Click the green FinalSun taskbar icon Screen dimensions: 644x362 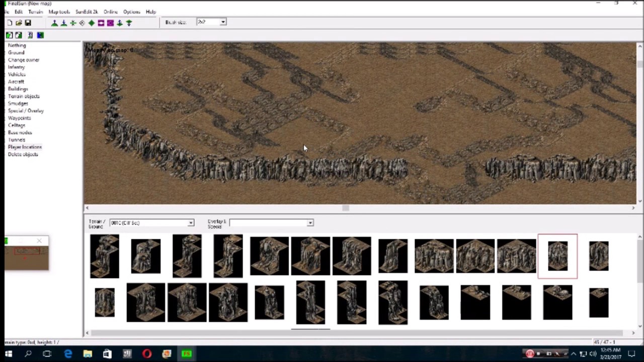(187, 354)
